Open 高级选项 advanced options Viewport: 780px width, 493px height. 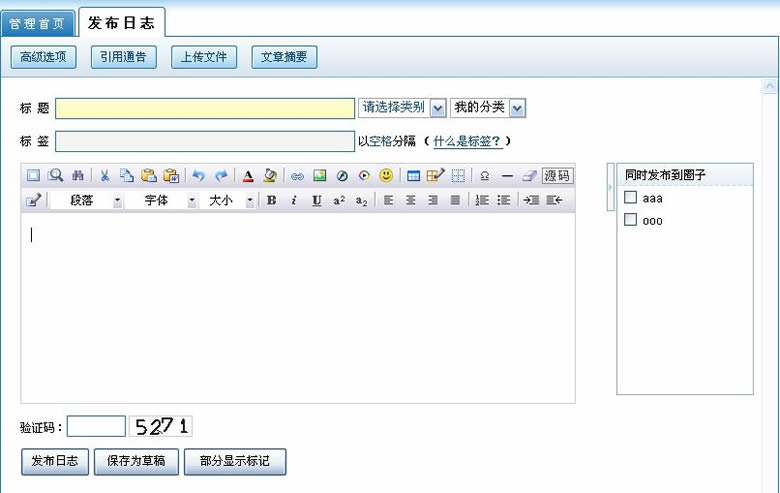43,57
